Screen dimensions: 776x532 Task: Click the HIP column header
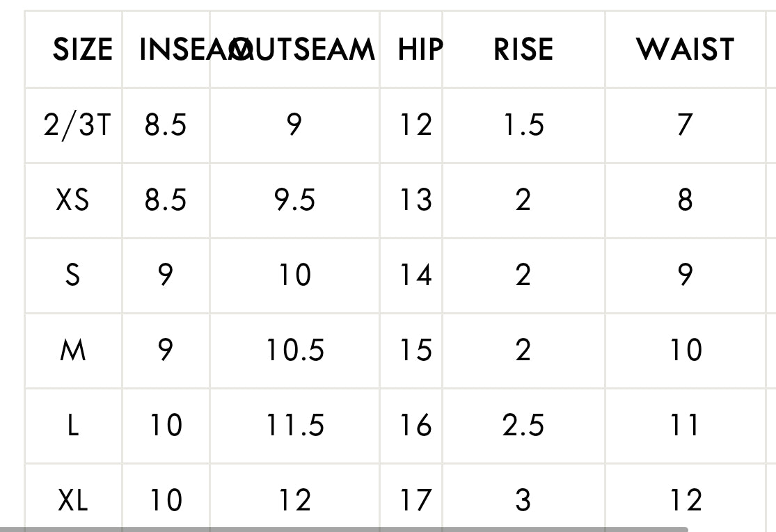[420, 50]
